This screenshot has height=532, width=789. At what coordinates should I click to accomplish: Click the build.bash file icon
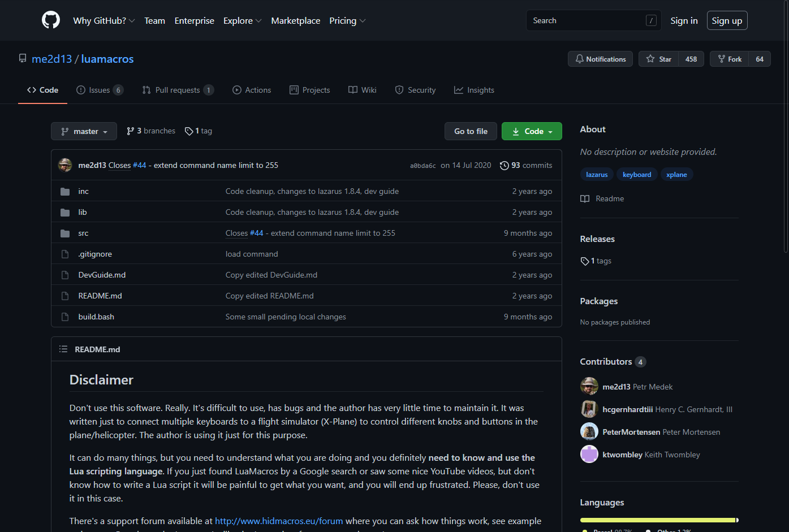point(65,317)
